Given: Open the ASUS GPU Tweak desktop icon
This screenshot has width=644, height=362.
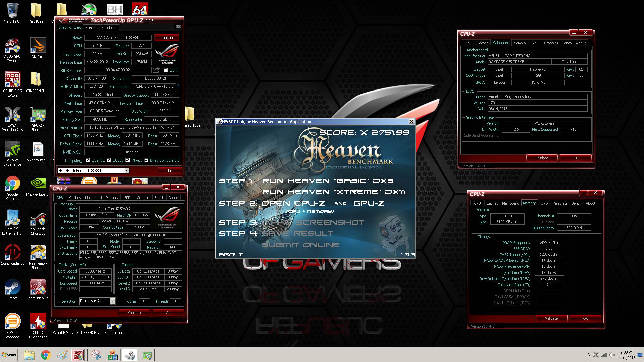Looking at the screenshot, I should click(12, 50).
